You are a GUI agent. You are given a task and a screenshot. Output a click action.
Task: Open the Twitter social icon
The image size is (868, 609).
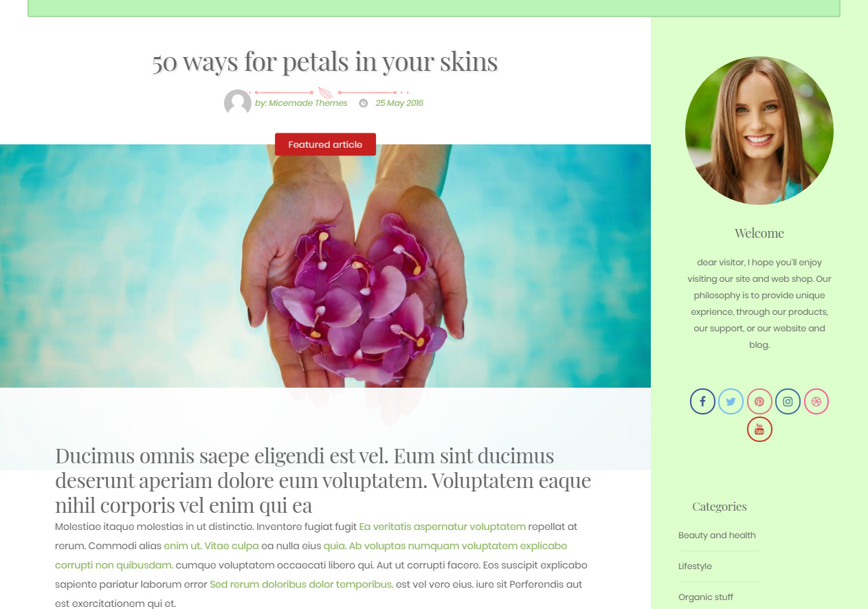coord(731,401)
